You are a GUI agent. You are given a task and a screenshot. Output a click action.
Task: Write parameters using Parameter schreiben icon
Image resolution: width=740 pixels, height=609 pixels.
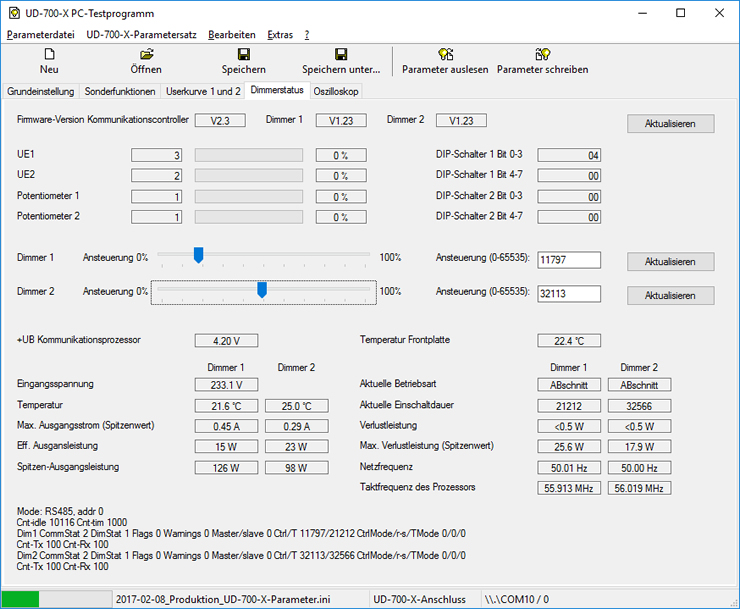pos(542,55)
